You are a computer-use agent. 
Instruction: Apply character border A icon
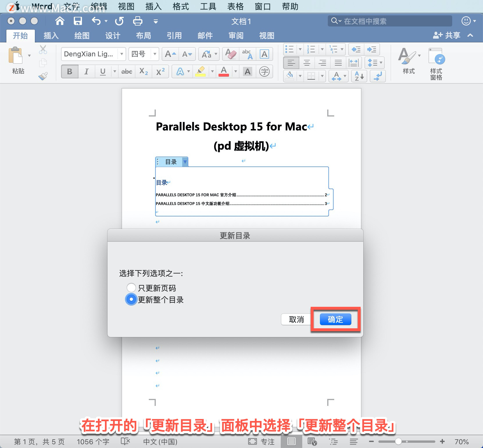(x=264, y=54)
